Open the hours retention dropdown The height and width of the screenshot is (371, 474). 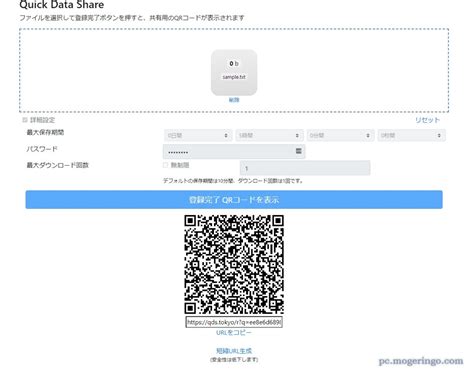pos(269,135)
